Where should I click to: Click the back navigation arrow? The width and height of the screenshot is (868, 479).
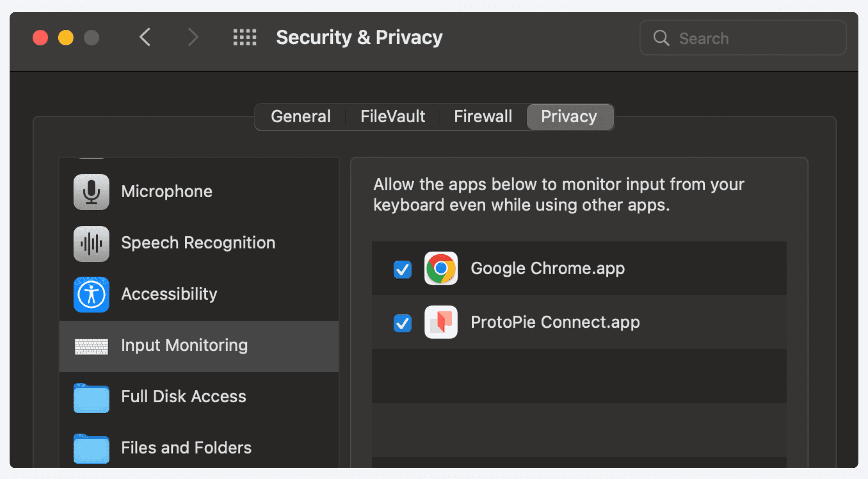(145, 38)
